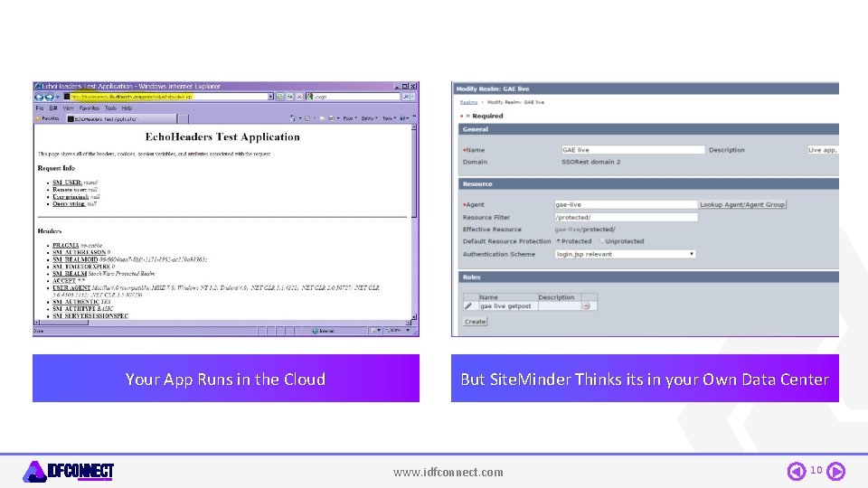Open the Favorites menu
868x488 pixels.
point(90,108)
